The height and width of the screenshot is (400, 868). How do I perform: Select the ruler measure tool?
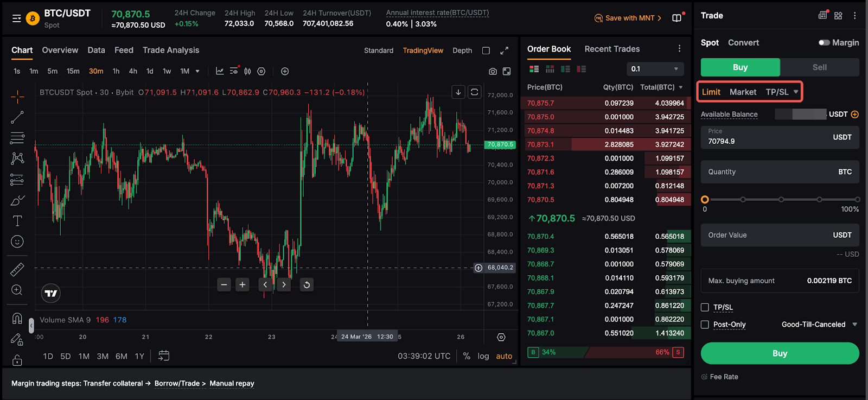[17, 269]
